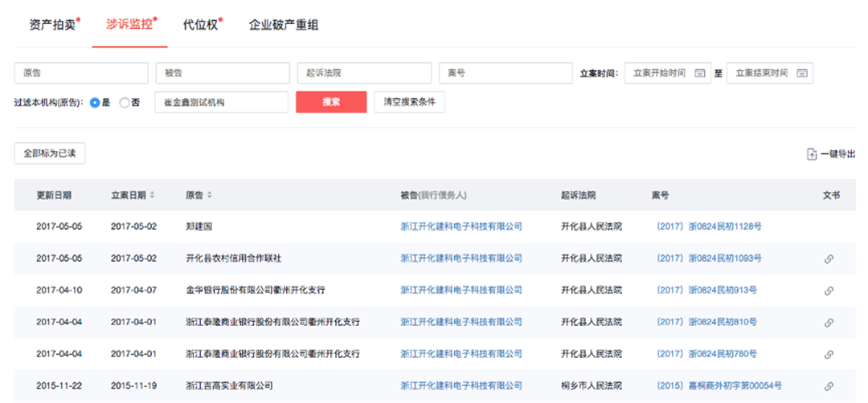The width and height of the screenshot is (868, 403).
Task: Click 清空搜索条件 button
Action: tap(410, 102)
